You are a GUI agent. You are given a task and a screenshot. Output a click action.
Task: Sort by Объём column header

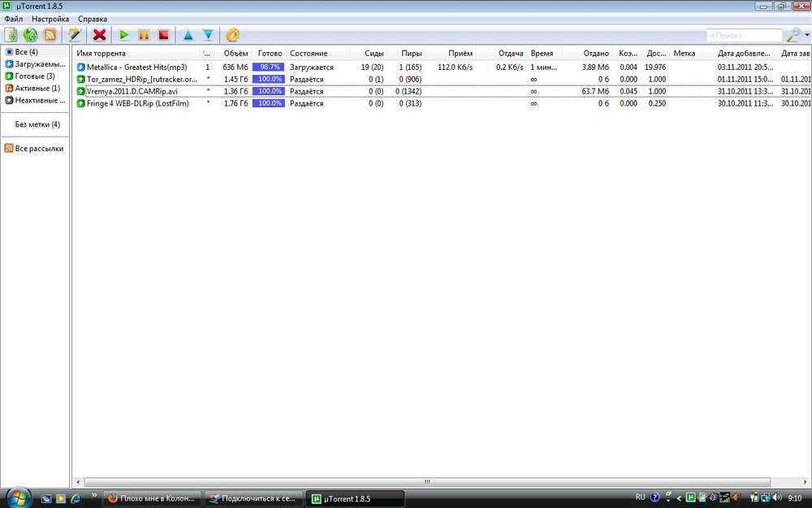pyautogui.click(x=235, y=54)
